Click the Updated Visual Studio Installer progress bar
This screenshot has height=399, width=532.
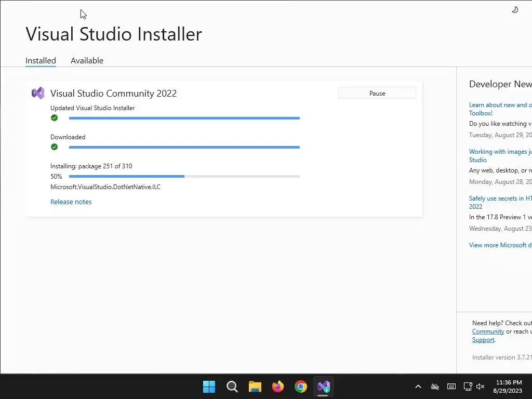[x=184, y=118]
